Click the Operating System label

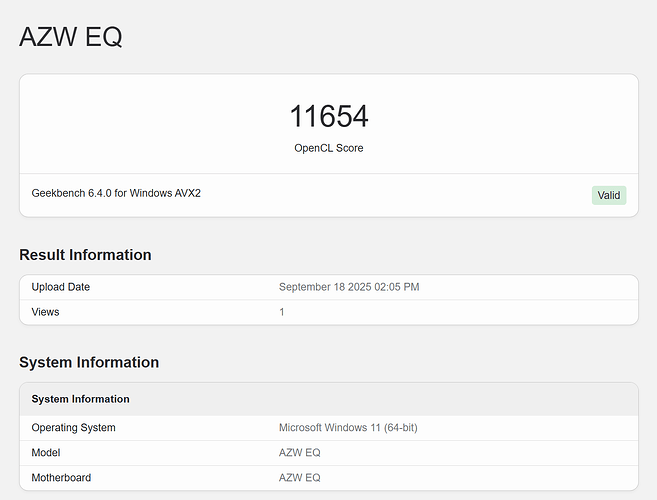coord(73,428)
